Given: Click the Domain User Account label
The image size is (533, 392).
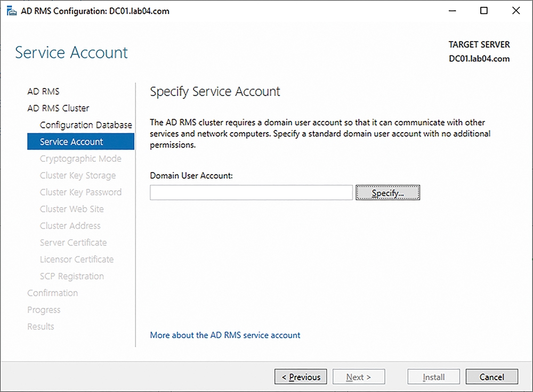Looking at the screenshot, I should (x=191, y=176).
